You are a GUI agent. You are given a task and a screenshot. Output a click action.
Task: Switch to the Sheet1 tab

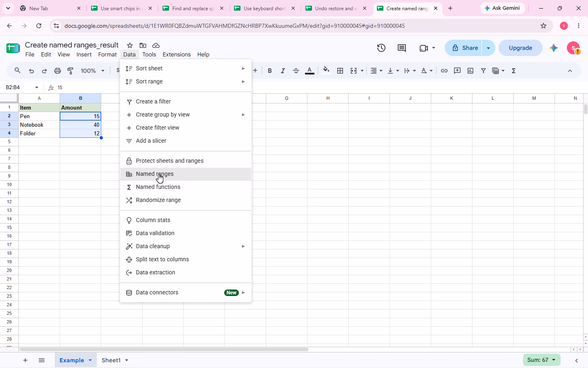111,360
